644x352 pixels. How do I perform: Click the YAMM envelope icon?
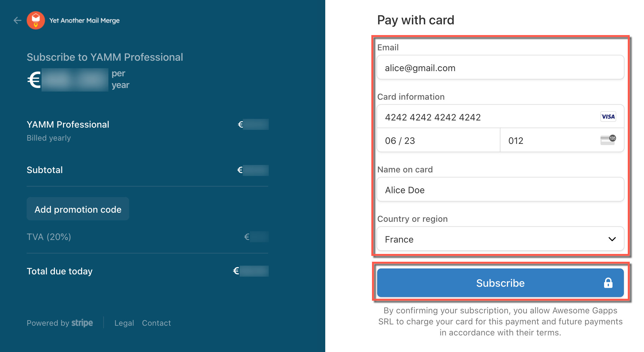(x=36, y=20)
